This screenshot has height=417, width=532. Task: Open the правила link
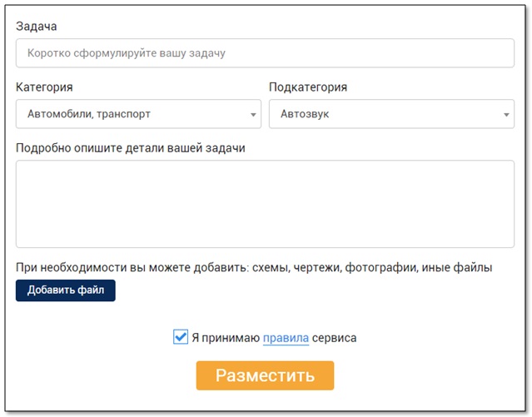286,338
